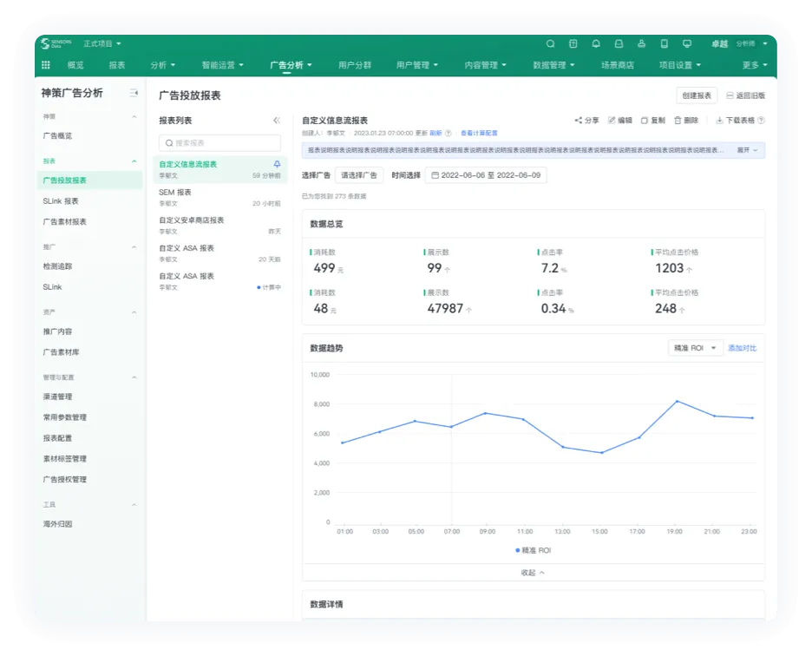Collapse the 神策广告分析 sidebar
The image size is (812, 656).
coord(134,93)
